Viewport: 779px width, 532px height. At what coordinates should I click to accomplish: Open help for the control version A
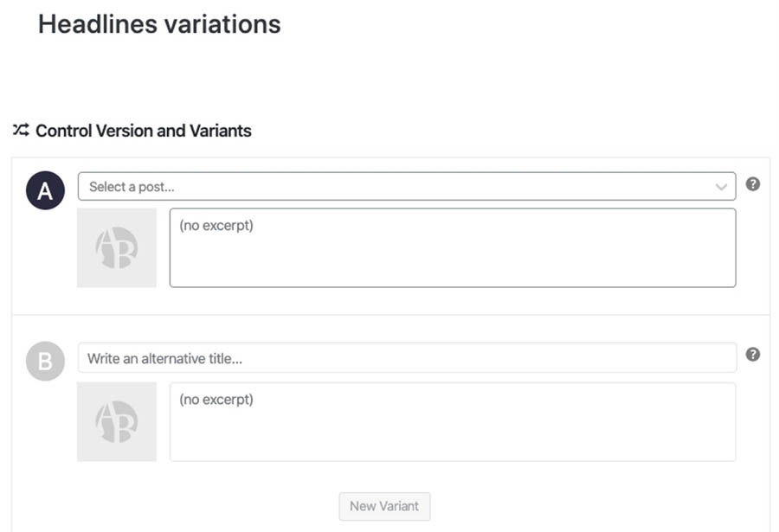[753, 184]
